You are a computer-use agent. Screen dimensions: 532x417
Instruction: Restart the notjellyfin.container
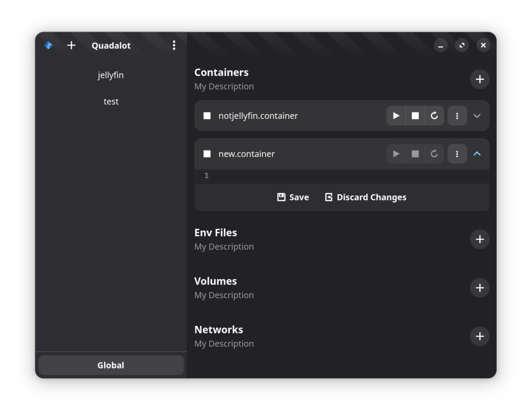pos(434,116)
